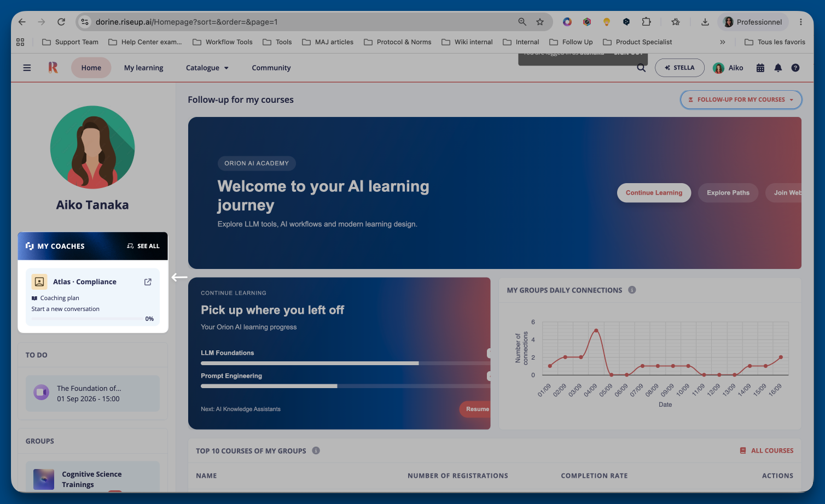This screenshot has width=825, height=504.
Task: Open Follow-up for my courses dropdown
Action: coord(741,99)
